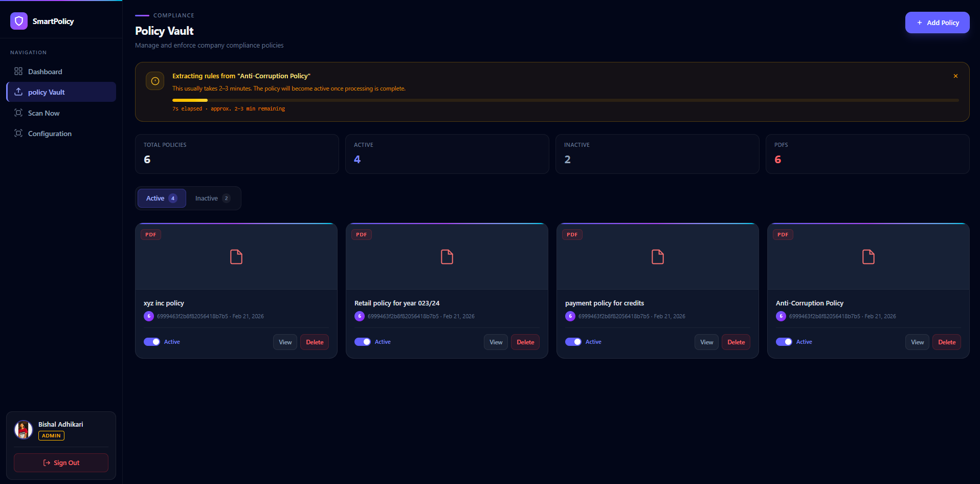Toggle off the xyz inc policy switch
The image size is (980, 484).
coord(152,342)
